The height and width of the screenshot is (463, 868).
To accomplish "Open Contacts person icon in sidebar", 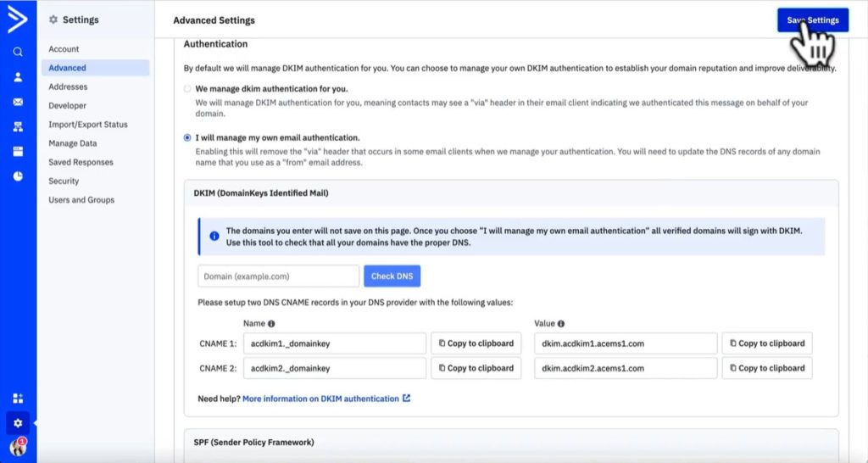I will 18,77.
